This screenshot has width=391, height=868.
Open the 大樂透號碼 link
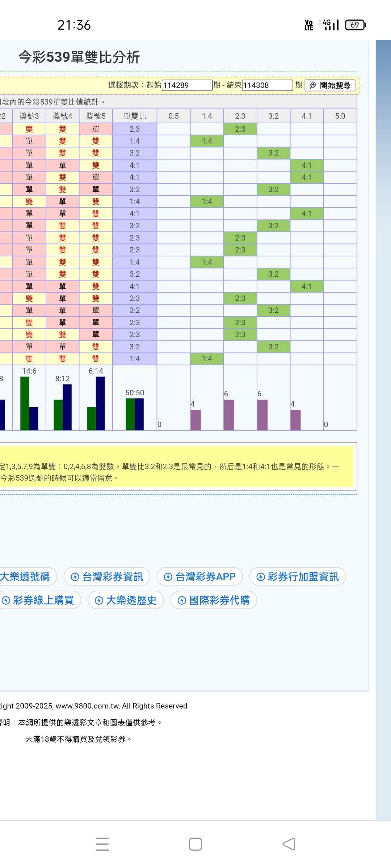(x=25, y=577)
